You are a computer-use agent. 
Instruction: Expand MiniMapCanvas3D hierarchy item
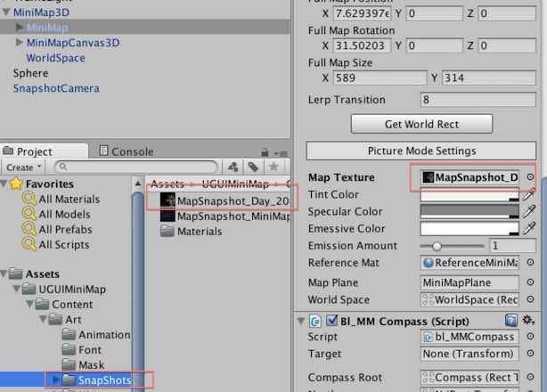click(20, 42)
